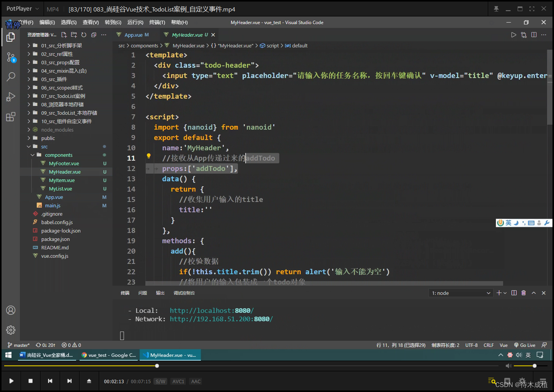Add a new terminal with plus icon

499,293
